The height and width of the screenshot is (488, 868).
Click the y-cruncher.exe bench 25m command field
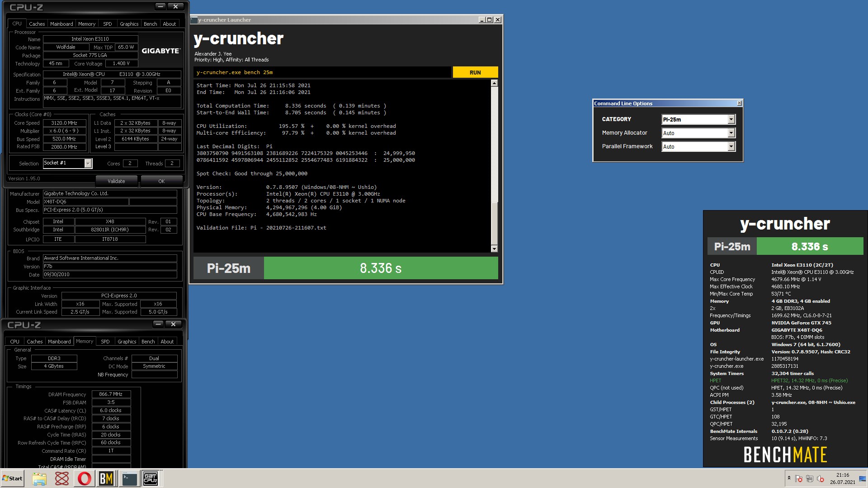322,72
